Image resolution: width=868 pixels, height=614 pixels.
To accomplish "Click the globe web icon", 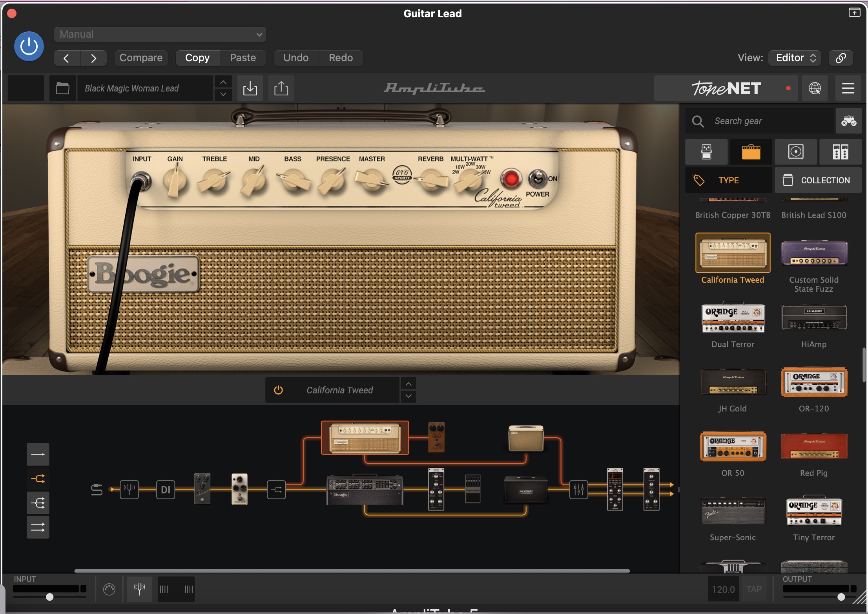I will [x=815, y=88].
